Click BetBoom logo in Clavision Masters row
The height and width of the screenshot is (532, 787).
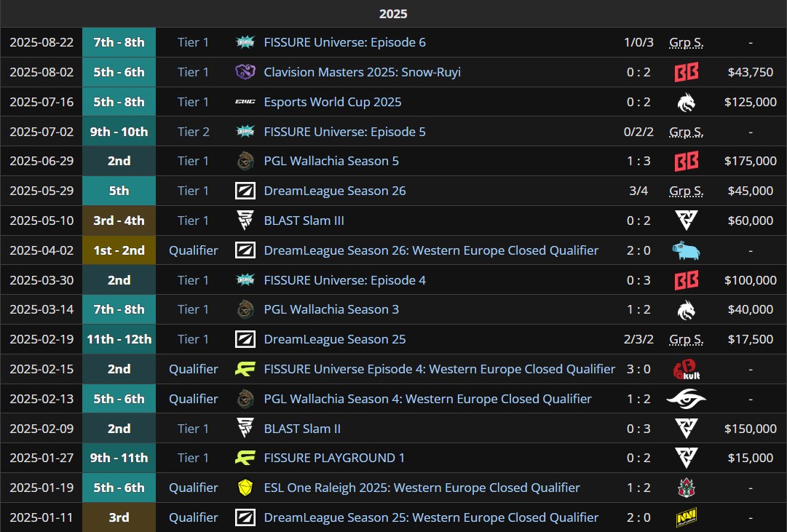point(686,72)
